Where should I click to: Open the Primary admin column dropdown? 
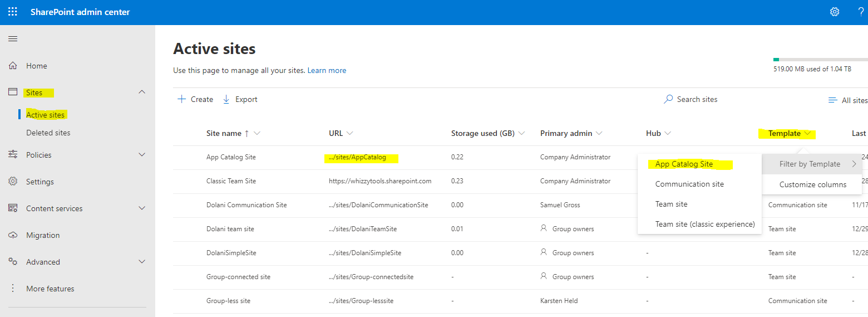tap(599, 133)
